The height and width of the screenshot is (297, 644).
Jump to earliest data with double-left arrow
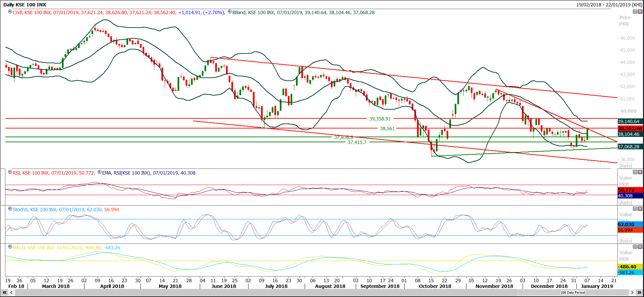5,293
